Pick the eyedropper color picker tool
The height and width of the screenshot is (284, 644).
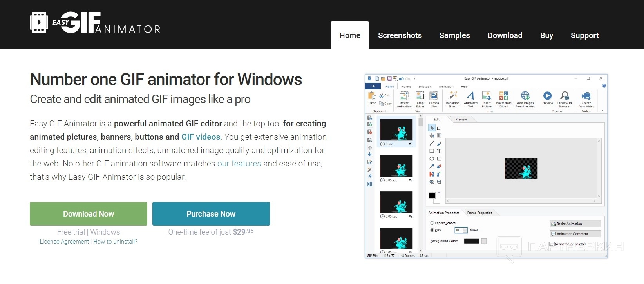[x=432, y=166]
